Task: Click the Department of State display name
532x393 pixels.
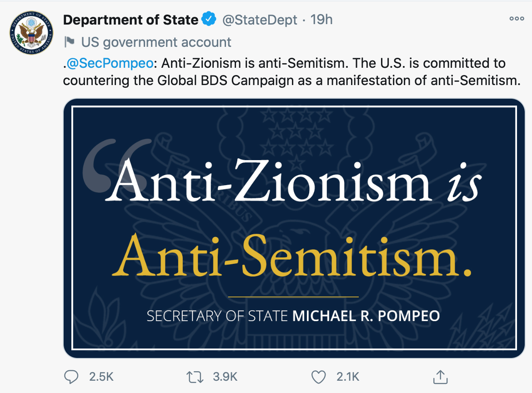Action: [x=130, y=20]
